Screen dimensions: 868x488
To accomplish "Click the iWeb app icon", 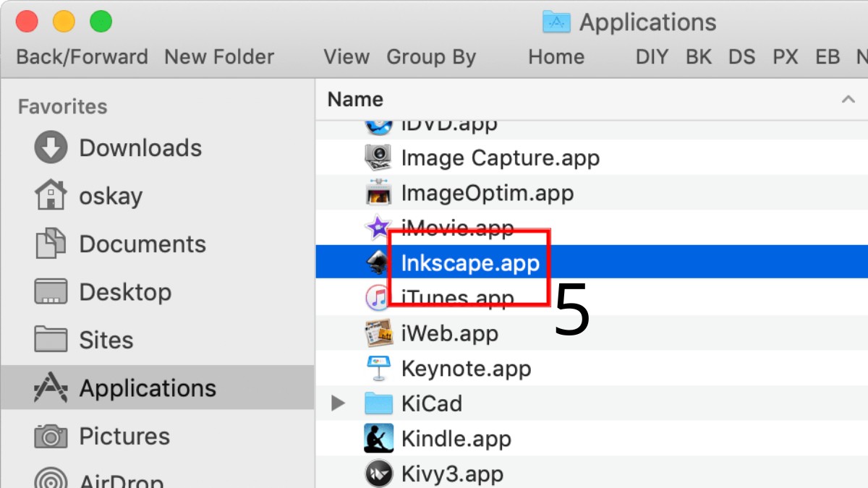I will (x=378, y=333).
